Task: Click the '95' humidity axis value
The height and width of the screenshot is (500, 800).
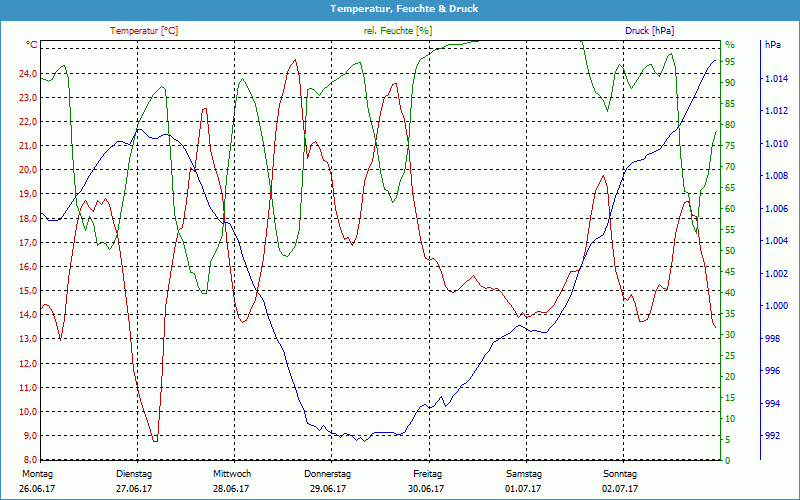Action: (730, 61)
